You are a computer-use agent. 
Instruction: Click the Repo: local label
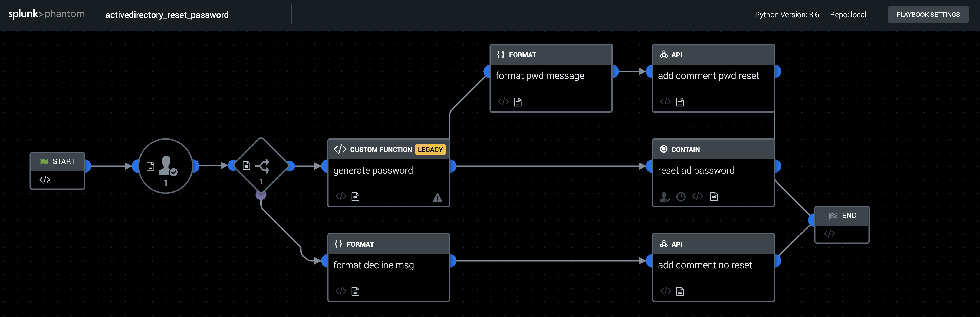click(848, 14)
